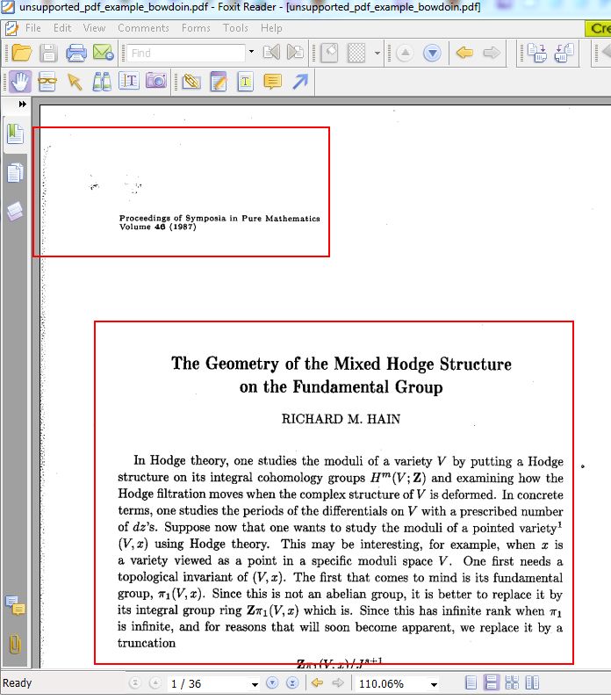Click the green Create button at top right
The height and width of the screenshot is (700, 611).
click(x=598, y=29)
